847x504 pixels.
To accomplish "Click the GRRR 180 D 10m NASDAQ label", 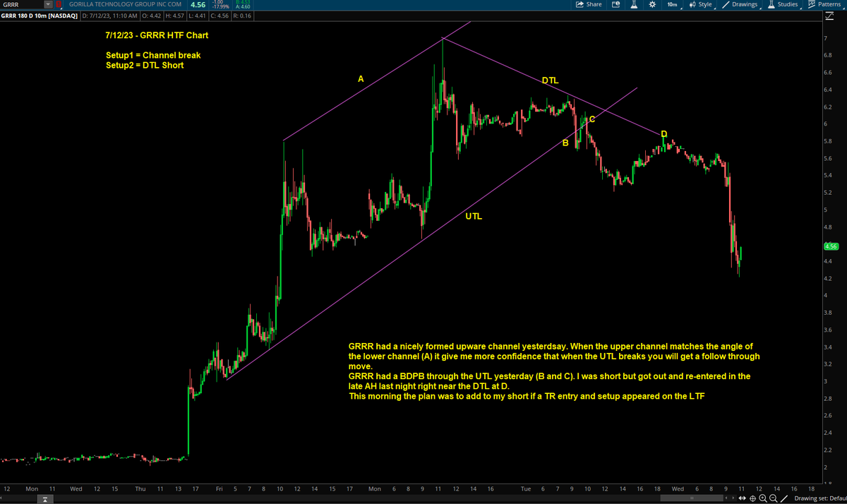I will coord(38,15).
